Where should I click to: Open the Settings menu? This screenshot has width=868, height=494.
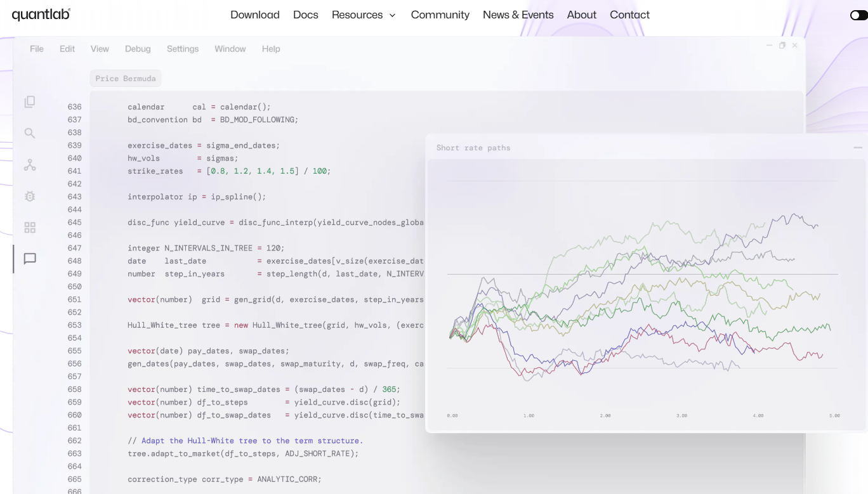(x=183, y=49)
